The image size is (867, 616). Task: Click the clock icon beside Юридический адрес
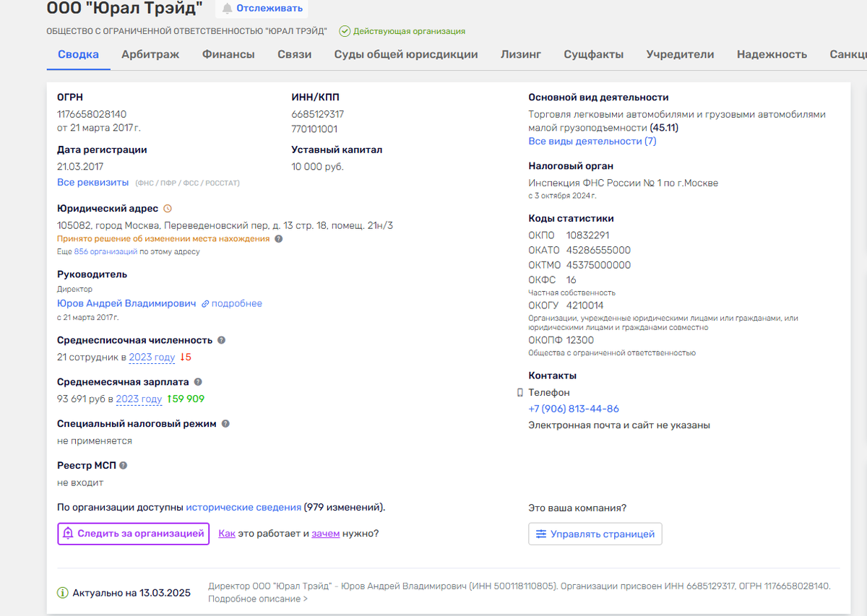click(x=168, y=209)
